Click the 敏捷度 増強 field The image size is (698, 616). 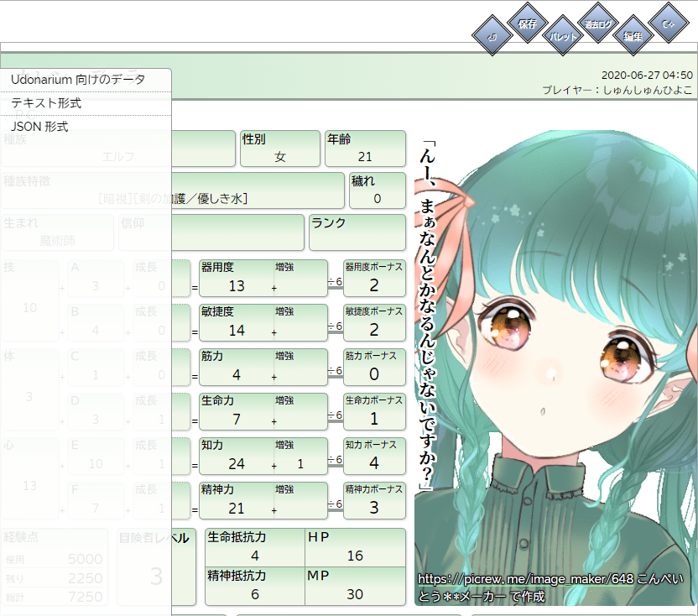pos(300,323)
